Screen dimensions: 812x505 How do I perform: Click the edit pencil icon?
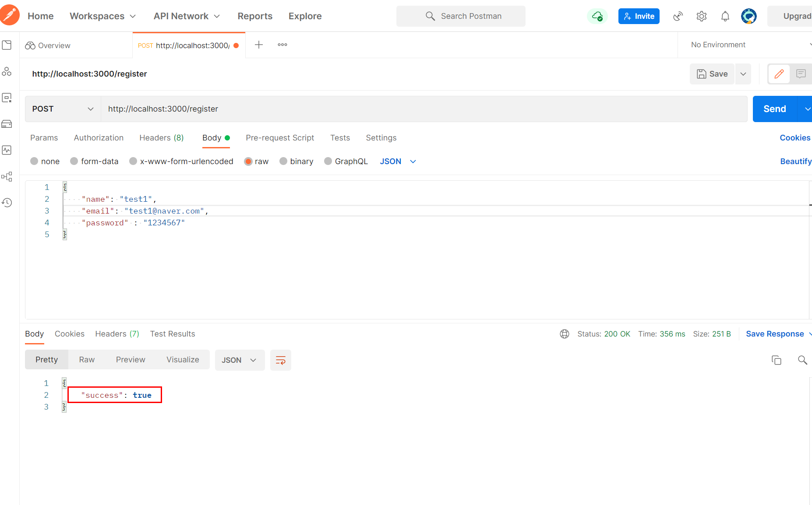(779, 74)
